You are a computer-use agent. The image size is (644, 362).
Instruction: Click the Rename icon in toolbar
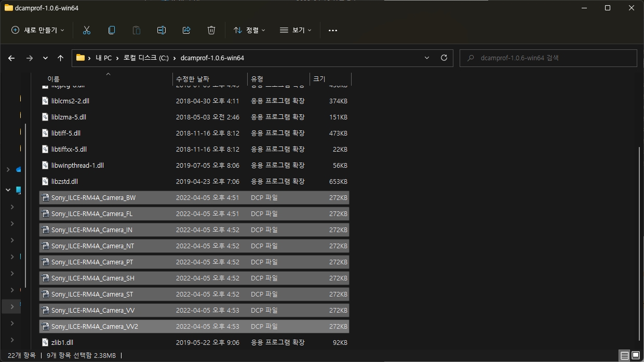[162, 30]
